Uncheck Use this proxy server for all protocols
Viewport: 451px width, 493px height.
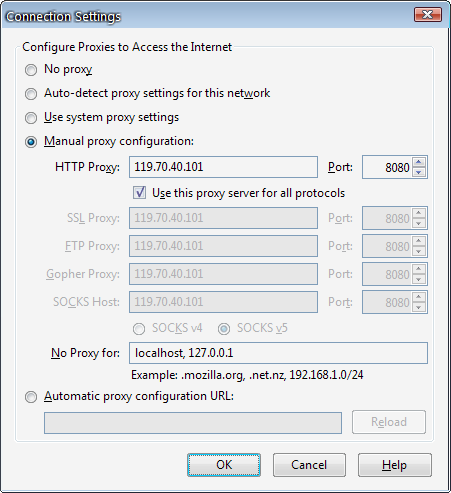(139, 193)
